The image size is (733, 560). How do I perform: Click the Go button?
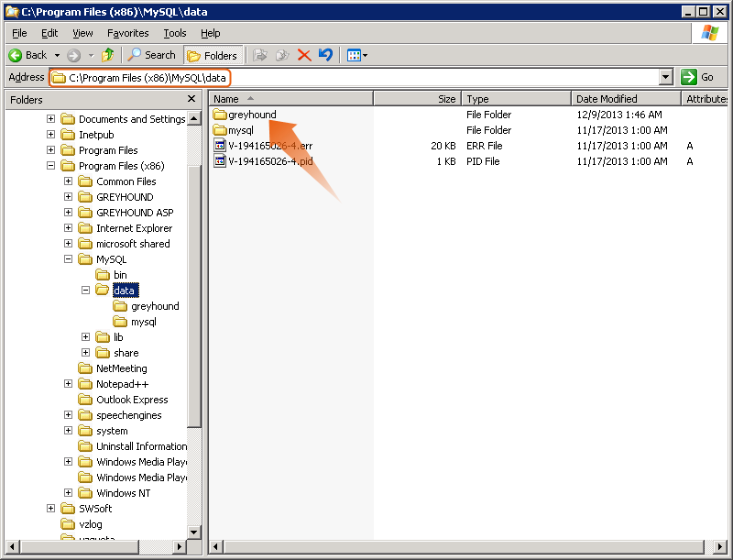pos(697,77)
